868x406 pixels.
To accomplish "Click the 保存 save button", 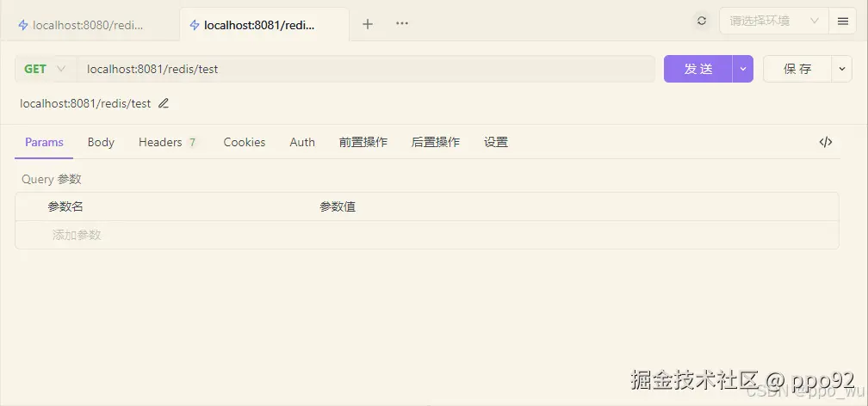I will coord(797,69).
